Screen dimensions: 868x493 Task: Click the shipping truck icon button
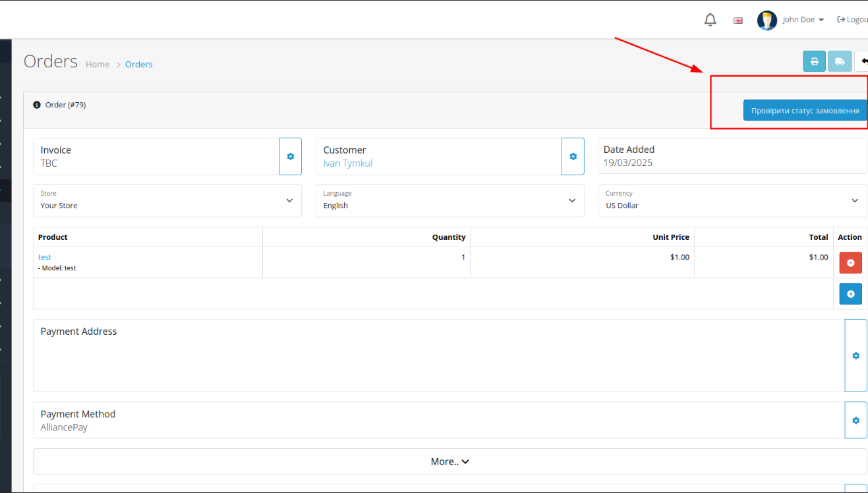840,61
